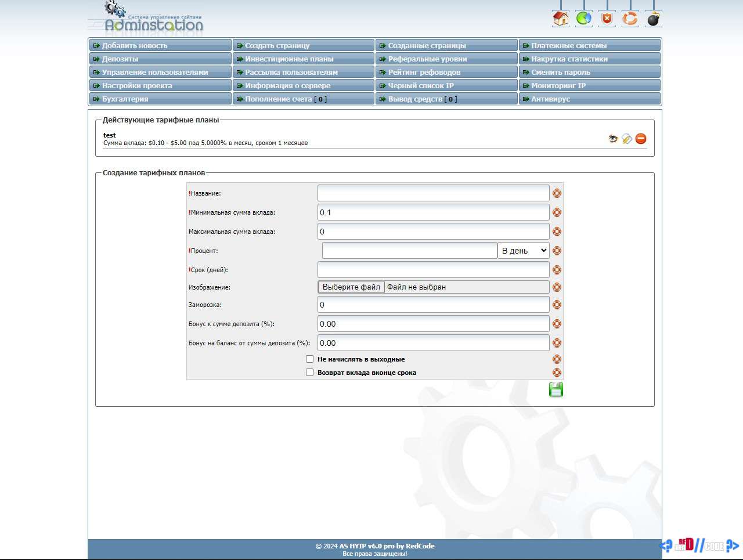Open Бухгалтерия section

[x=160, y=99]
